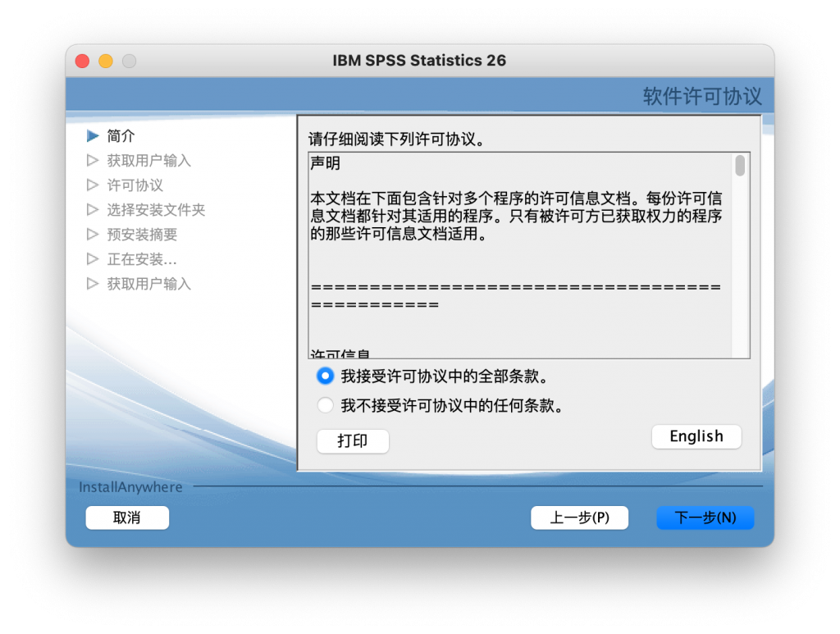Click the 取消 cancel button
This screenshot has height=634, width=840.
[127, 518]
